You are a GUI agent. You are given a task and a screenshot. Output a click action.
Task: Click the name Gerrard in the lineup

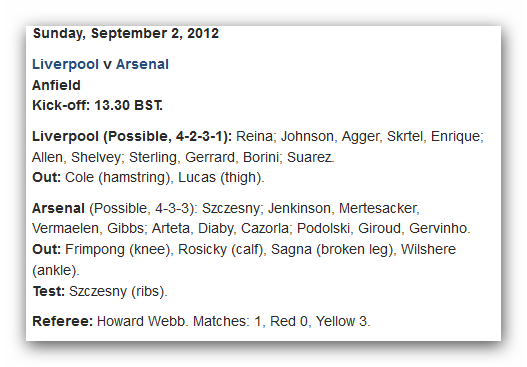[x=212, y=157]
